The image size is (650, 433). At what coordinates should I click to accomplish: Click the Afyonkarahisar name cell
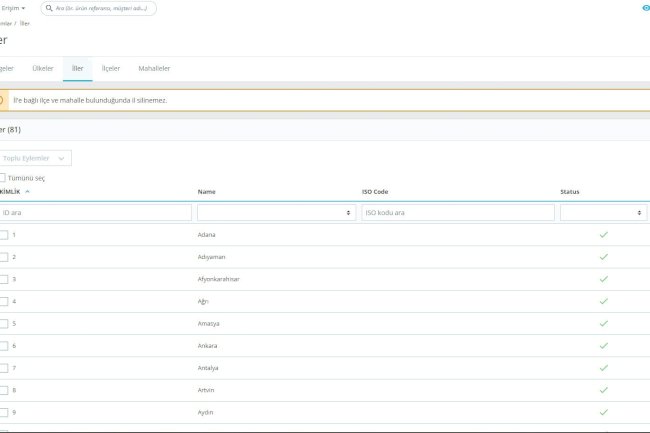click(218, 279)
